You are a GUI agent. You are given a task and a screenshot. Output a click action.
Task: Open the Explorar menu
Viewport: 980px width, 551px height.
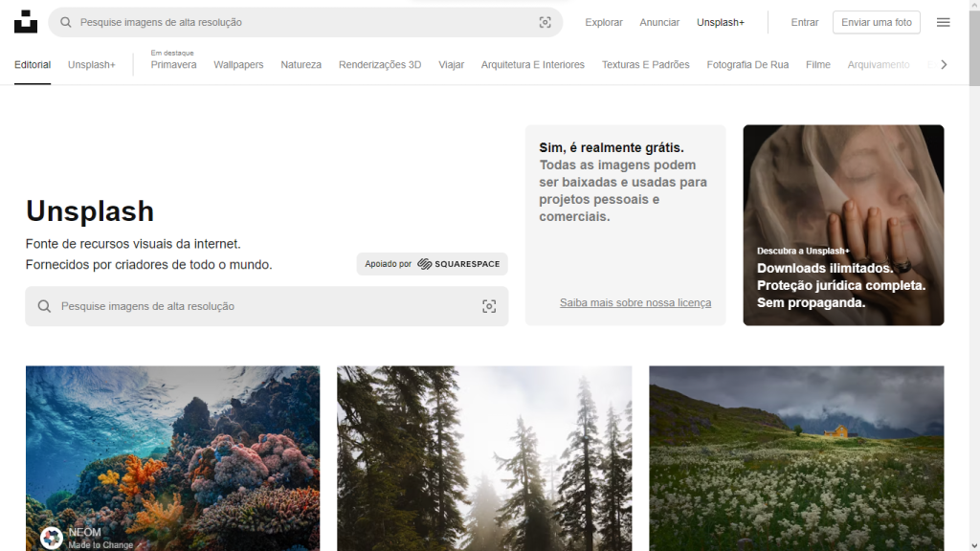(603, 22)
